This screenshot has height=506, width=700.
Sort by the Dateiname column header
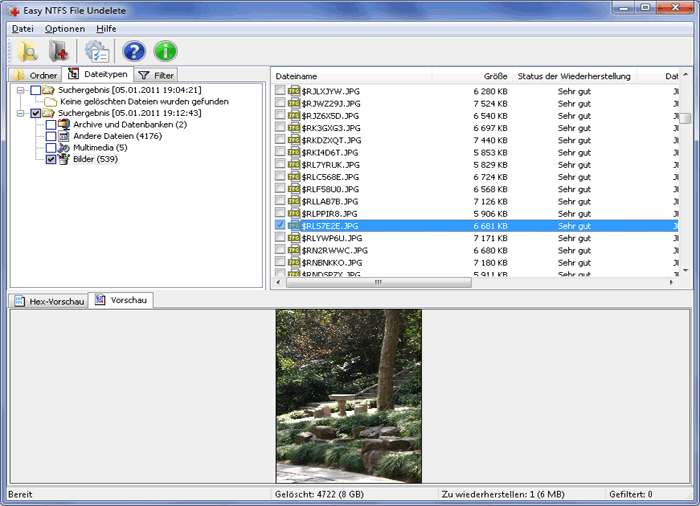click(x=352, y=76)
